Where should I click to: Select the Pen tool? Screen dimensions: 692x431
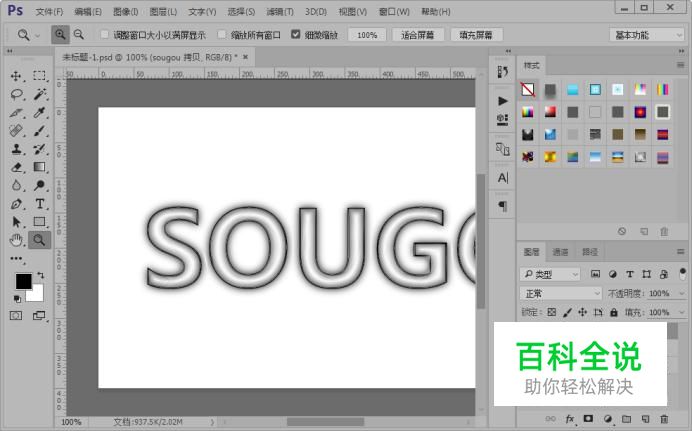16,204
